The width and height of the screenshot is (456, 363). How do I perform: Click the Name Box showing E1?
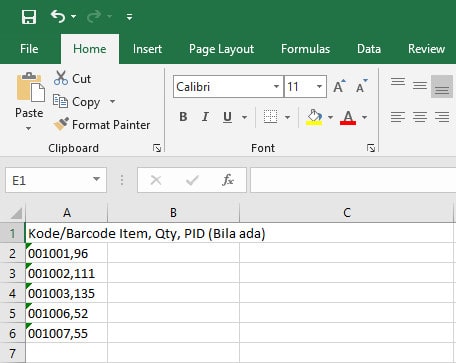click(x=47, y=180)
